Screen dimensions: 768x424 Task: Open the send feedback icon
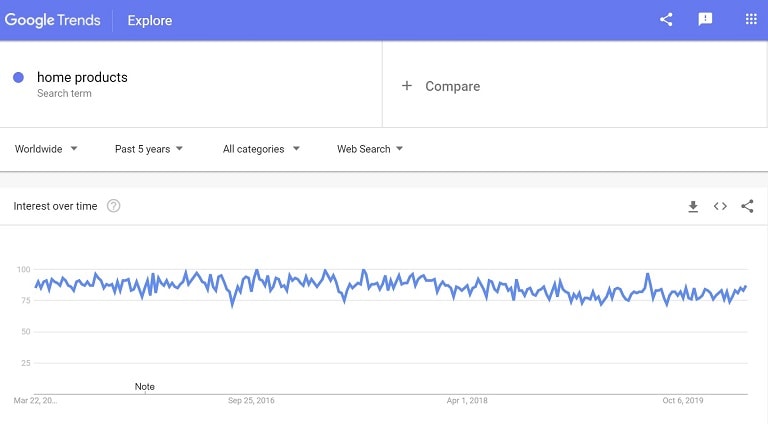705,20
